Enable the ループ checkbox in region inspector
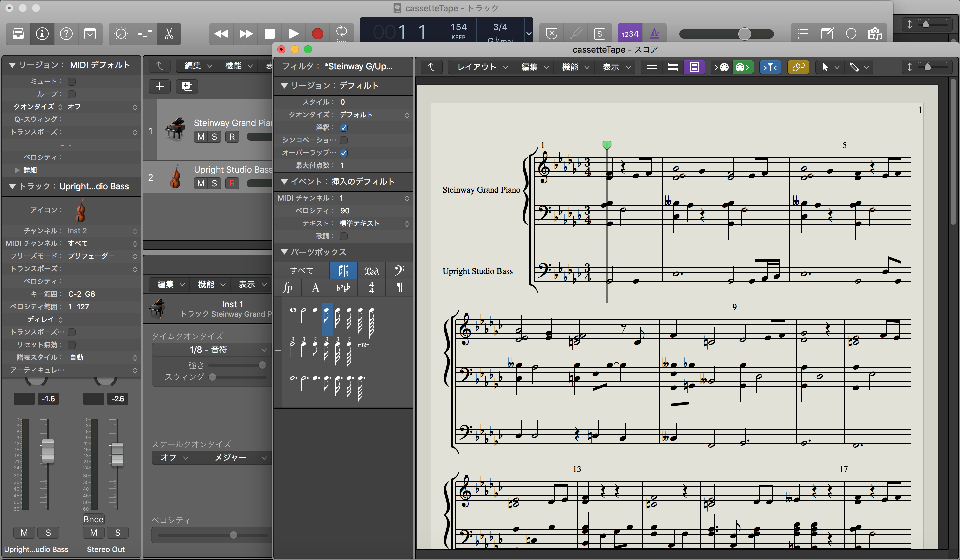960x560 pixels. [x=72, y=94]
